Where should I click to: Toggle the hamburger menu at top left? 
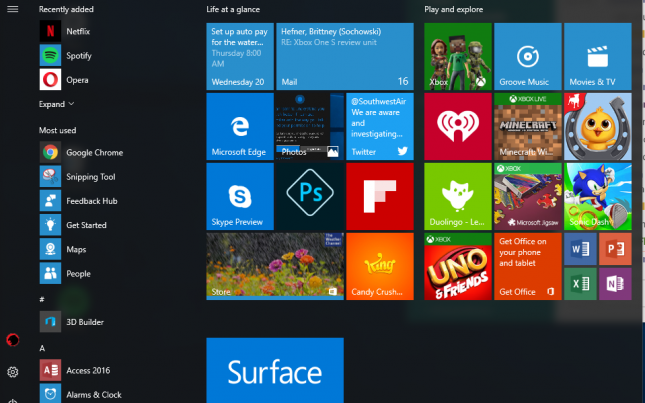[13, 9]
